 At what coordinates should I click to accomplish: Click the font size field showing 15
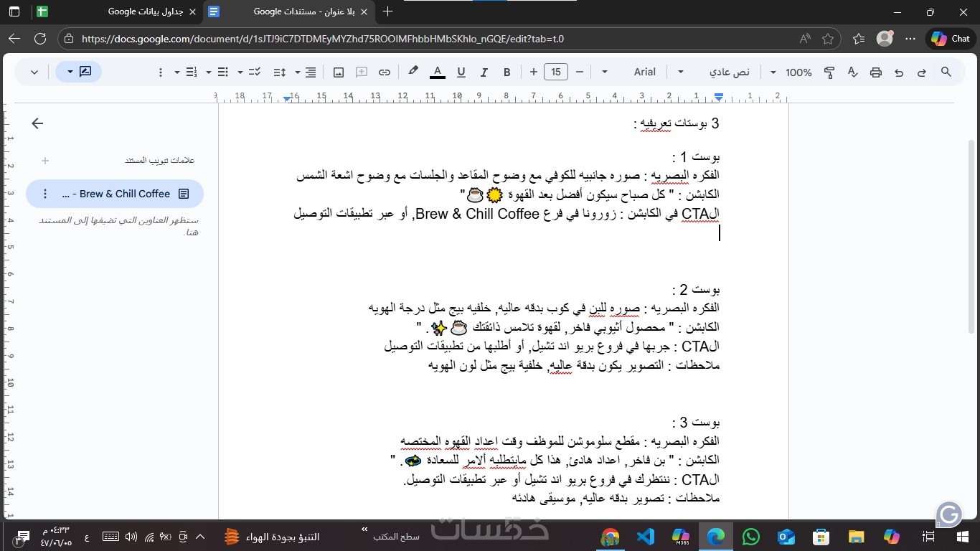click(x=556, y=72)
